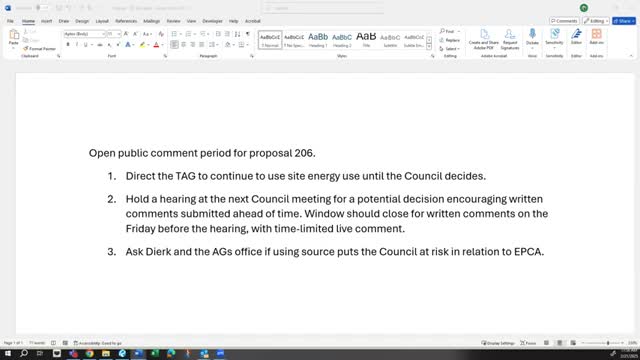Expand the multilevel list dropdown
The width and height of the screenshot is (640, 360).
[208, 34]
